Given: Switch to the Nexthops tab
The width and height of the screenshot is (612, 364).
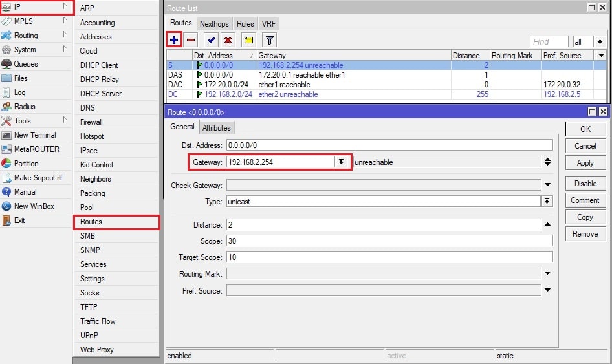Looking at the screenshot, I should coord(214,23).
